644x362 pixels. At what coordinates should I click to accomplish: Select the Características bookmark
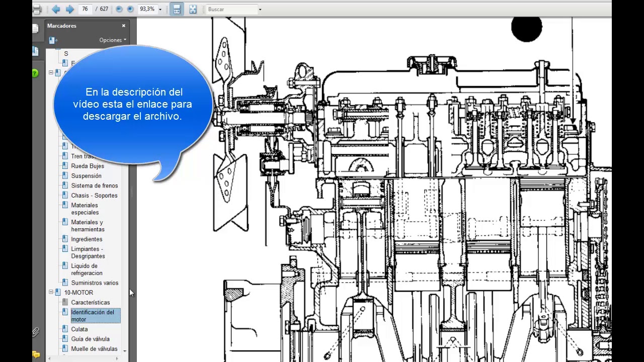[91, 303]
